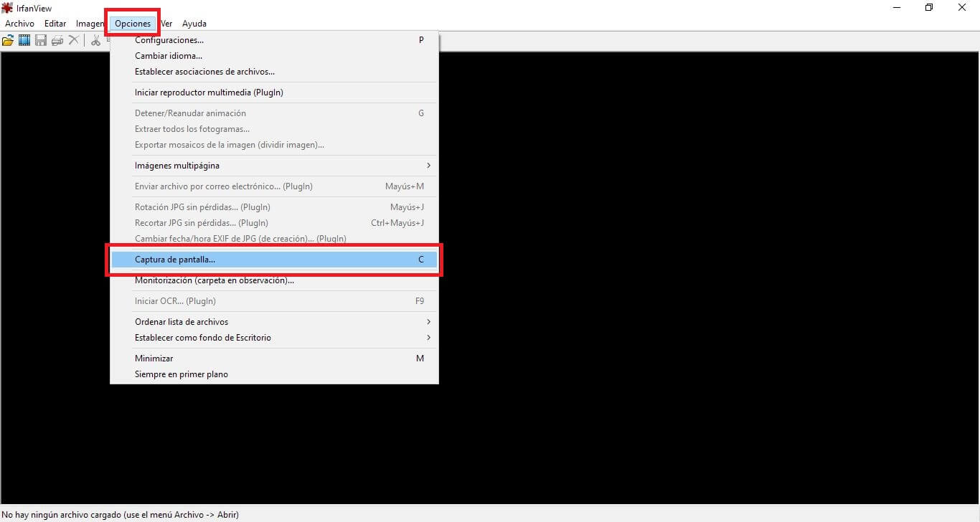The height and width of the screenshot is (522, 980).
Task: Click the status bar no-file message
Action: (121, 515)
